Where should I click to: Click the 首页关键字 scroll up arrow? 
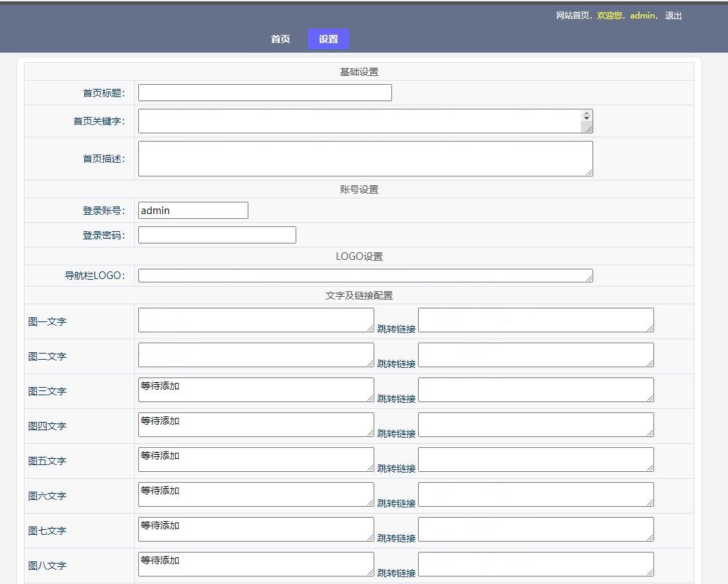pos(586,114)
